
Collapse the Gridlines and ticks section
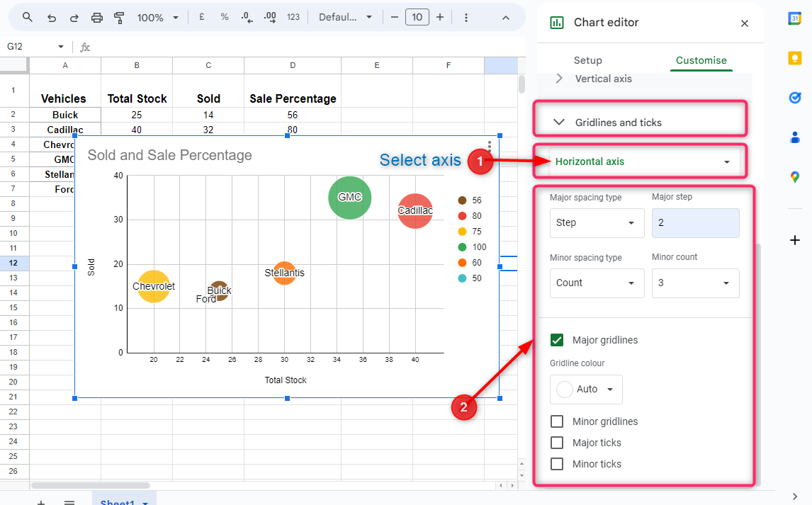(x=559, y=122)
